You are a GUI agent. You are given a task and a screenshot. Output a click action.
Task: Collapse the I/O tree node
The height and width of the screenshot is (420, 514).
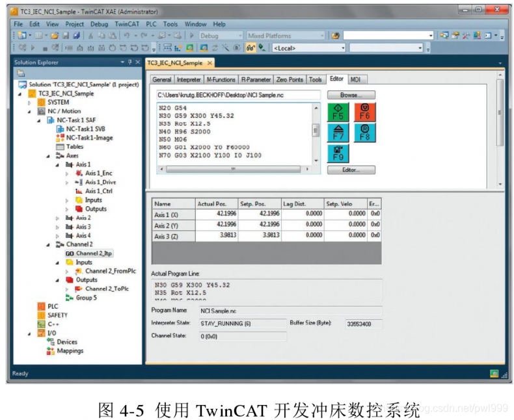tap(29, 334)
